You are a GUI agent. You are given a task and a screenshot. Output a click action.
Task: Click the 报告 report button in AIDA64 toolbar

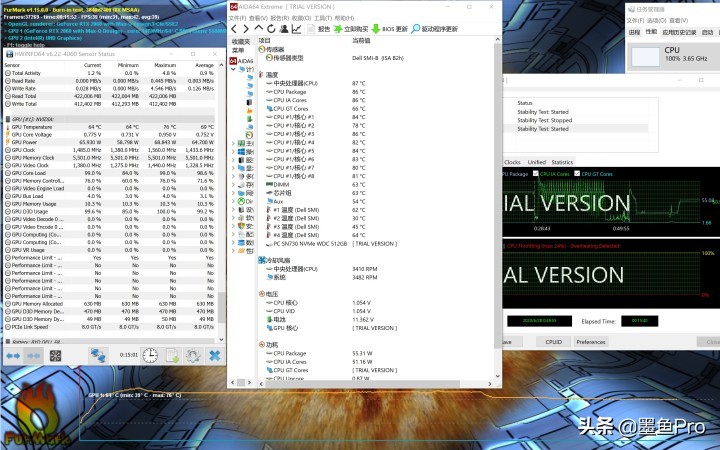pyautogui.click(x=319, y=29)
